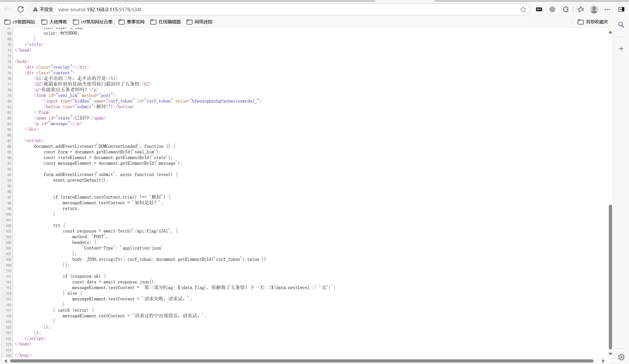This screenshot has height=364, width=629.
Task: Click the vertical scrollbar thumb
Action: click(610, 277)
